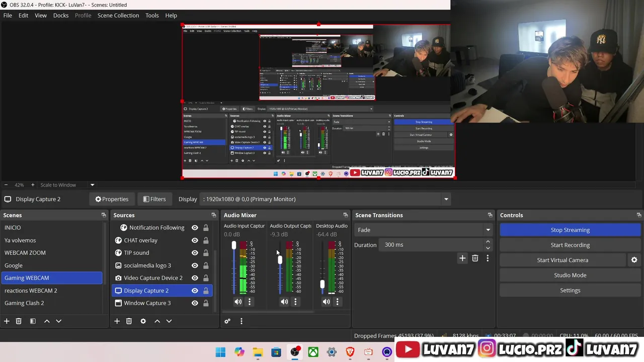Hide the Display Capture 2 source

pyautogui.click(x=195, y=291)
